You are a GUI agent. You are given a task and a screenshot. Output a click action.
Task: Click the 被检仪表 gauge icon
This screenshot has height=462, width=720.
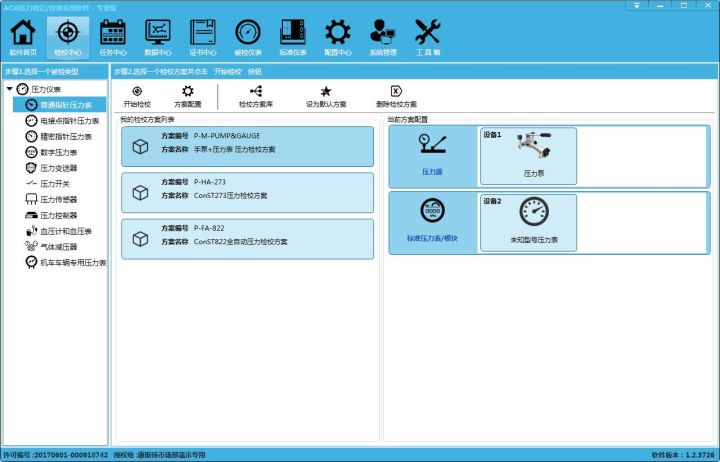tap(248, 36)
